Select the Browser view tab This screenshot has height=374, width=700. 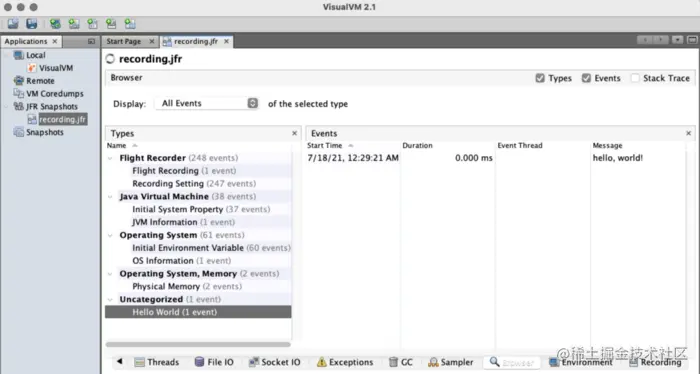(512, 362)
